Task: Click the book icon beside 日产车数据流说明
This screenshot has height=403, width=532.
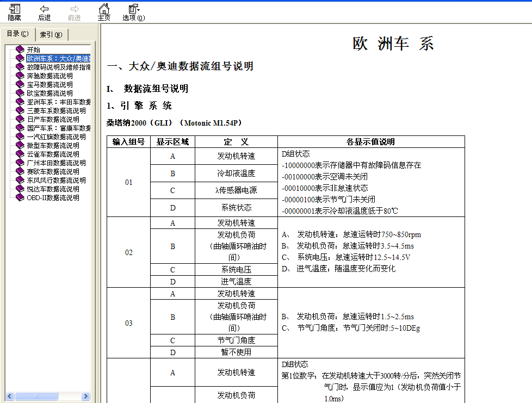Action: [20, 119]
